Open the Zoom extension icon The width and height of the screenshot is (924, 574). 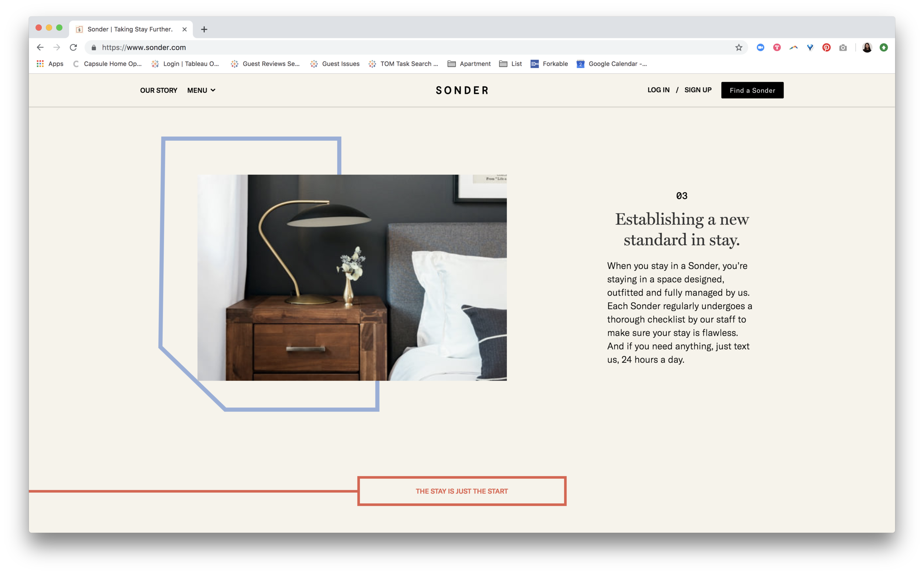(x=760, y=47)
